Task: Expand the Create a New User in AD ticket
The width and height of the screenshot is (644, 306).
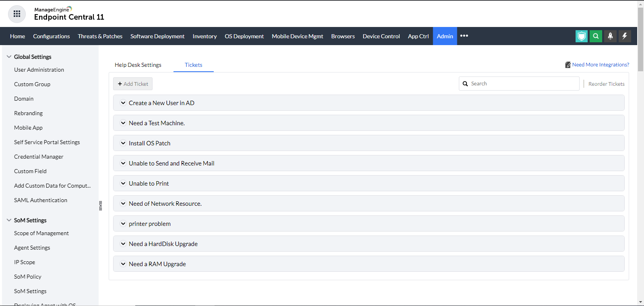Action: [123, 103]
